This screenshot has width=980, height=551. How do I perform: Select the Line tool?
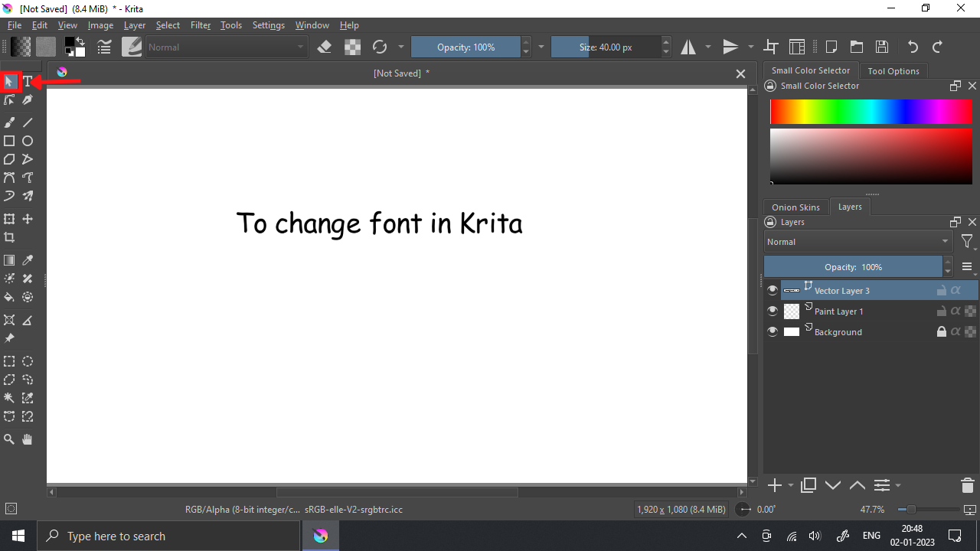[x=28, y=122]
